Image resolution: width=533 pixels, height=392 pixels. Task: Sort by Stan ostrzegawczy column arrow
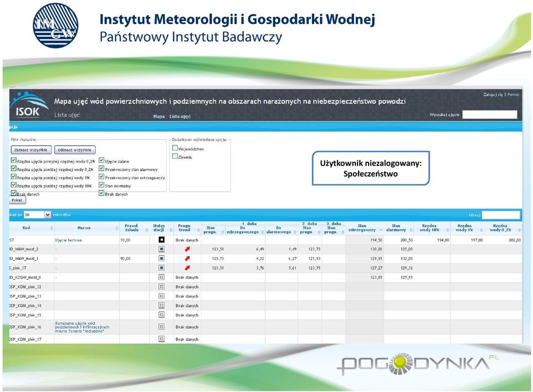381,230
